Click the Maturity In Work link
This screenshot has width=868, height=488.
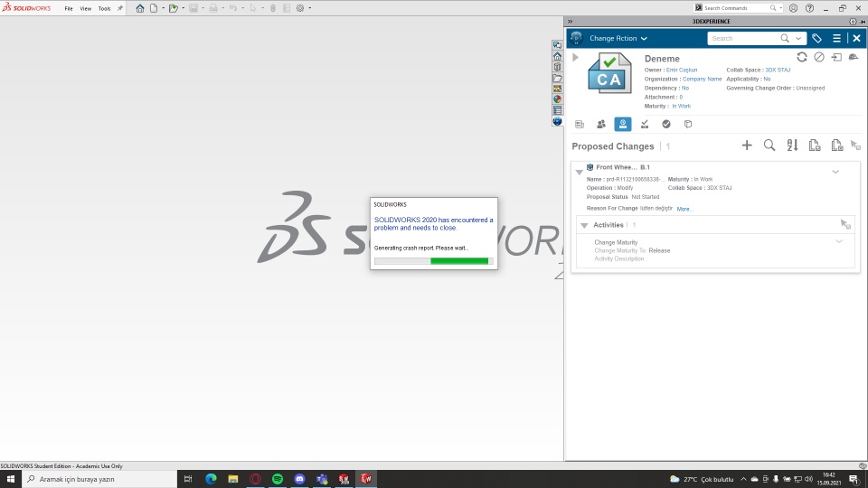tap(682, 107)
